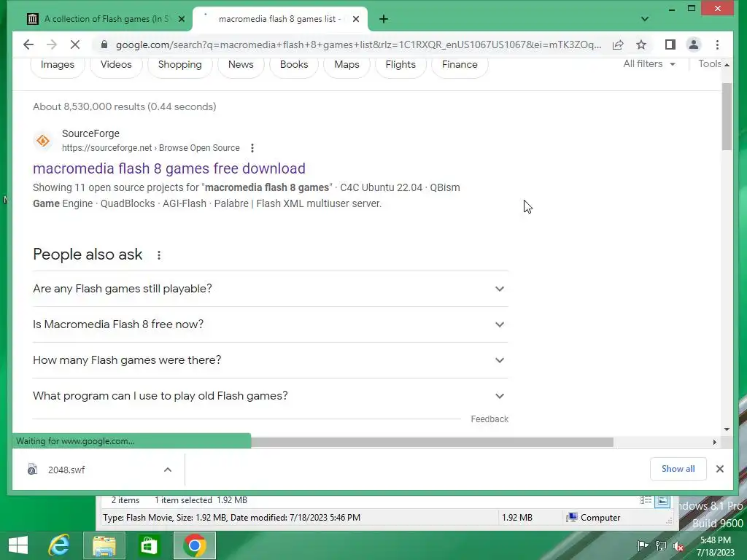Open File Explorer from taskbar
The height and width of the screenshot is (560, 747).
(104, 545)
